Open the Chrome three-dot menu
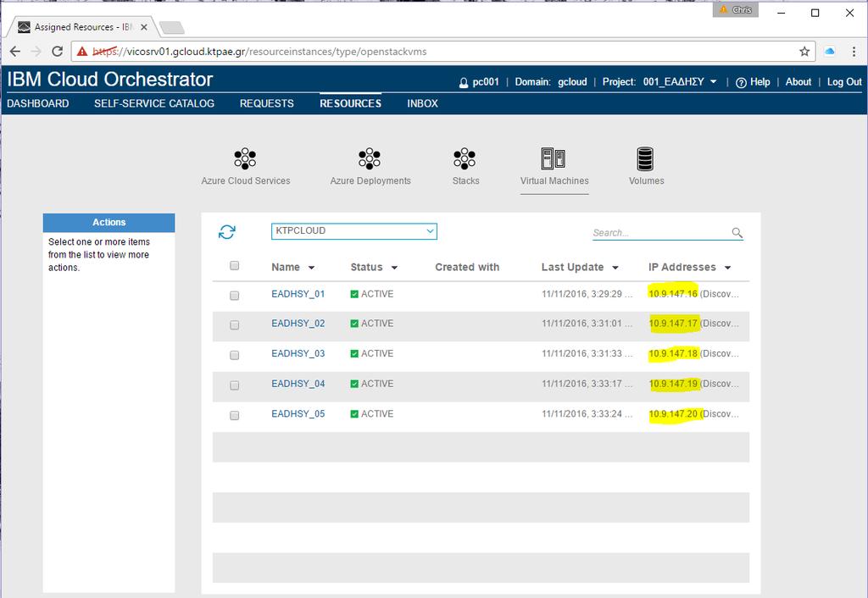 (854, 52)
